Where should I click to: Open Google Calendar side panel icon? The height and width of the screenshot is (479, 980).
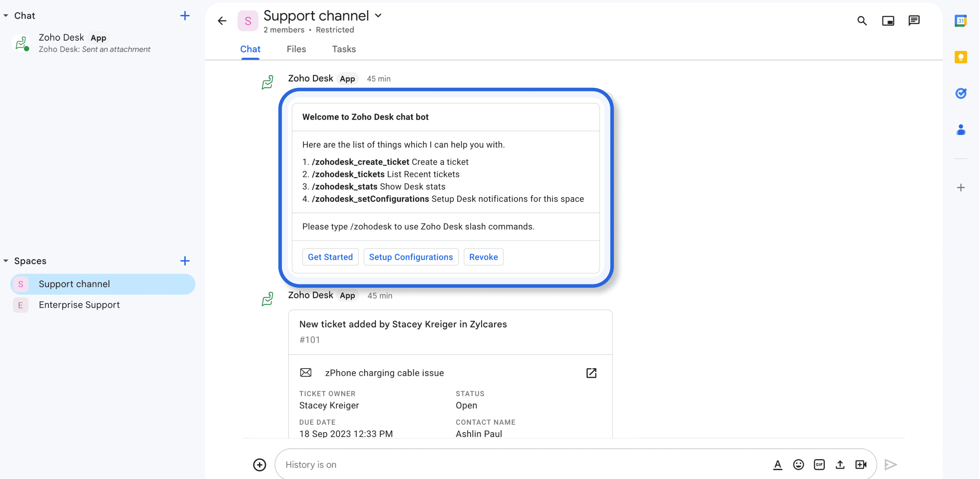(x=960, y=21)
